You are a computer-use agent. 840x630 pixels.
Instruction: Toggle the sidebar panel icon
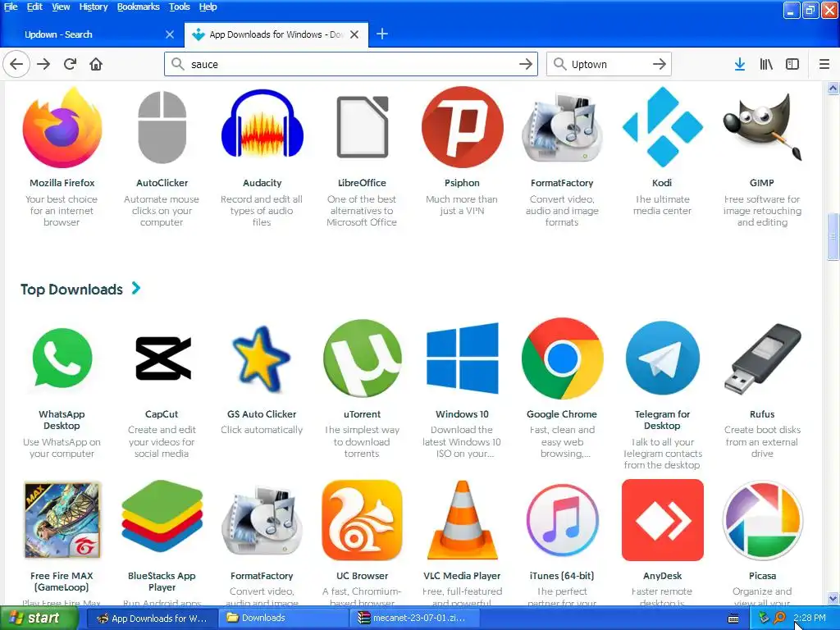click(792, 64)
